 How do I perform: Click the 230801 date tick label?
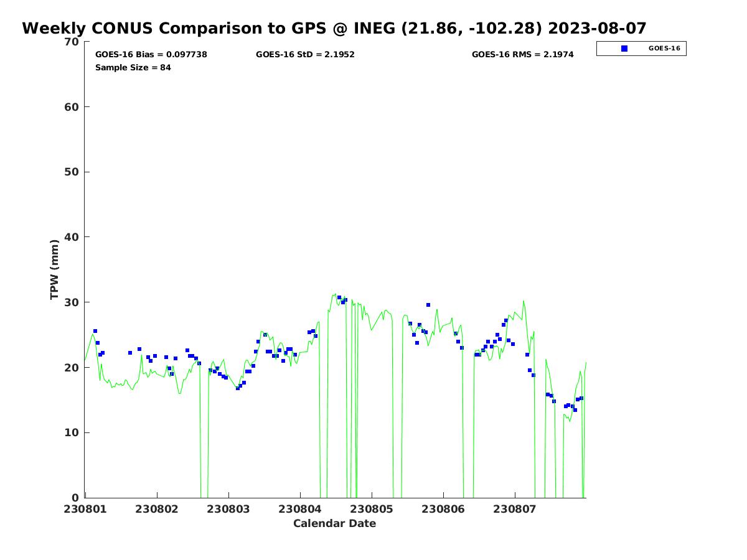point(85,510)
